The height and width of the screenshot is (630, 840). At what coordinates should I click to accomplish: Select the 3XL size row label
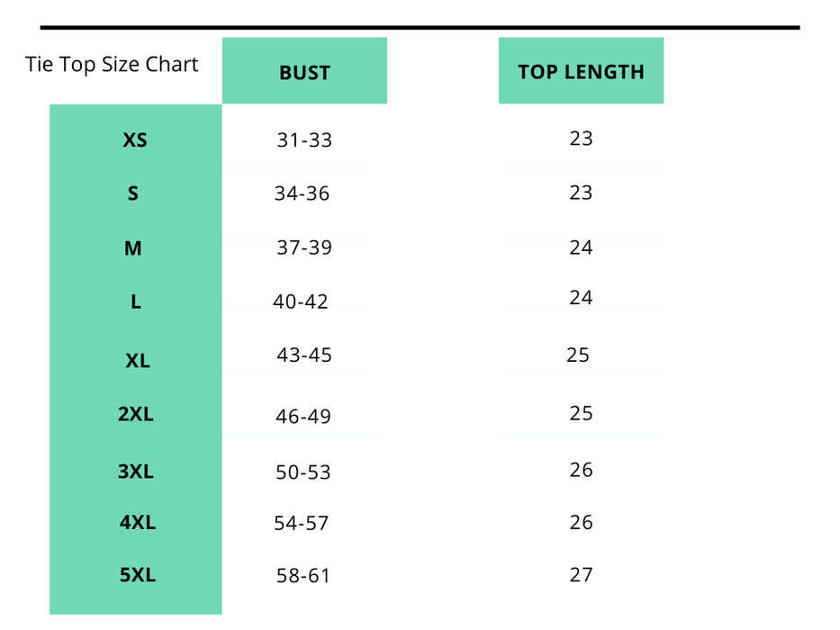click(136, 472)
